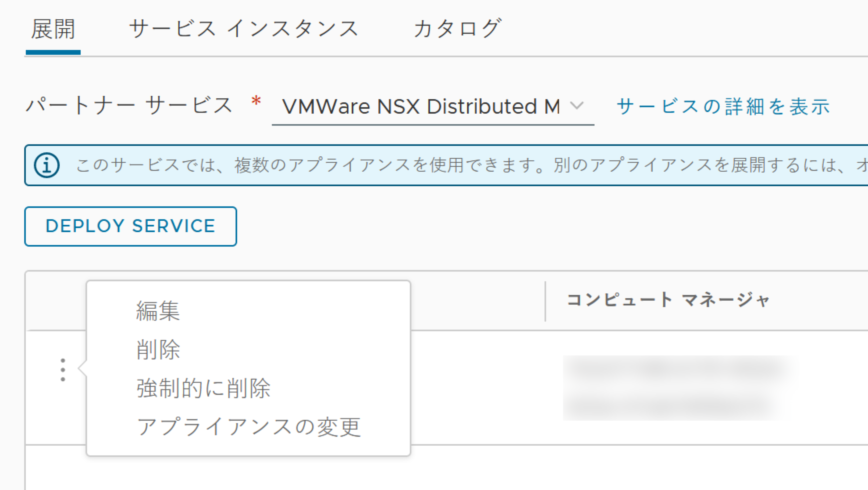Click the DEPLOY SERVICE button
868x490 pixels.
point(130,226)
